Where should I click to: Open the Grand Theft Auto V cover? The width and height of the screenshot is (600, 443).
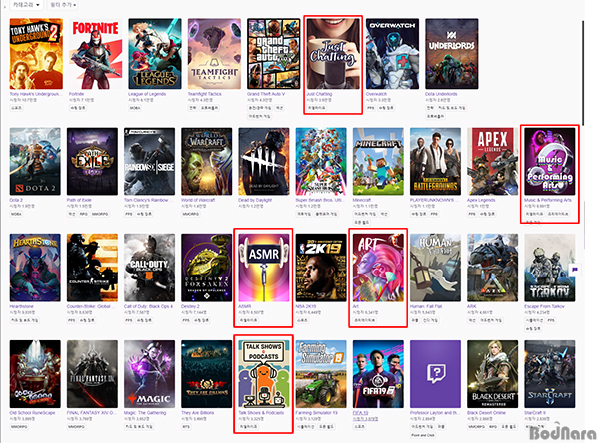(274, 54)
